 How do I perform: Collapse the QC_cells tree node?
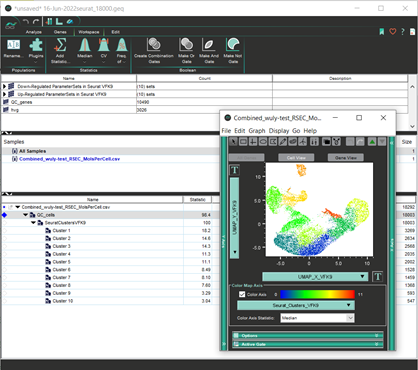tap(25, 215)
